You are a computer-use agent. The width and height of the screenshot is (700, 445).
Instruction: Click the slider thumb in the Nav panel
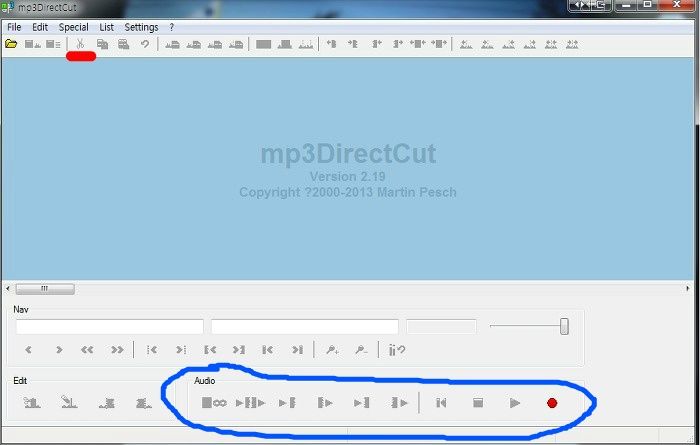tap(564, 326)
